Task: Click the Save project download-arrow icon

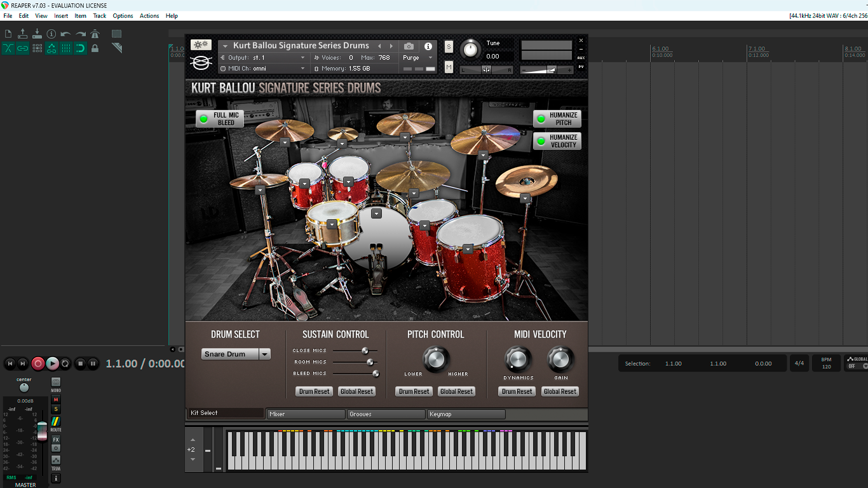Action: tap(37, 34)
